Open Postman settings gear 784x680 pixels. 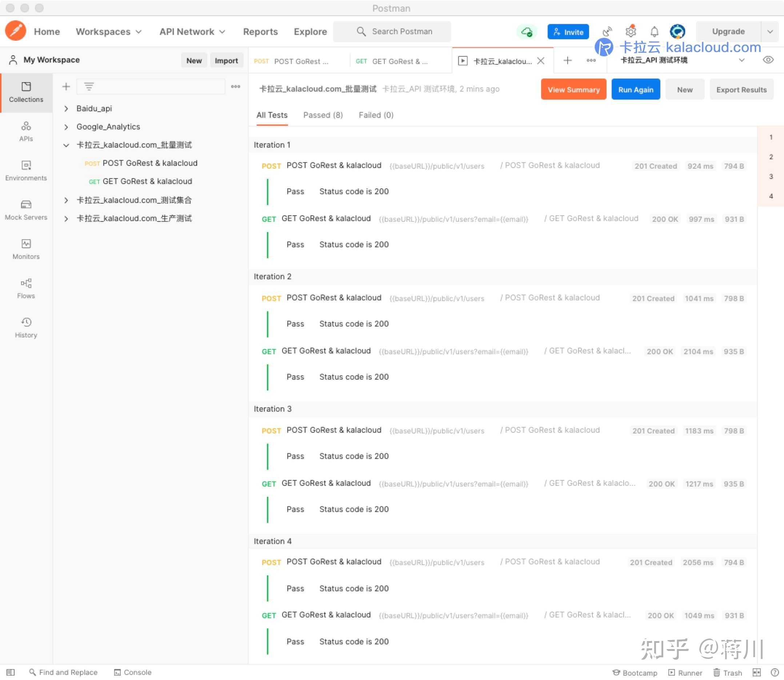(631, 32)
